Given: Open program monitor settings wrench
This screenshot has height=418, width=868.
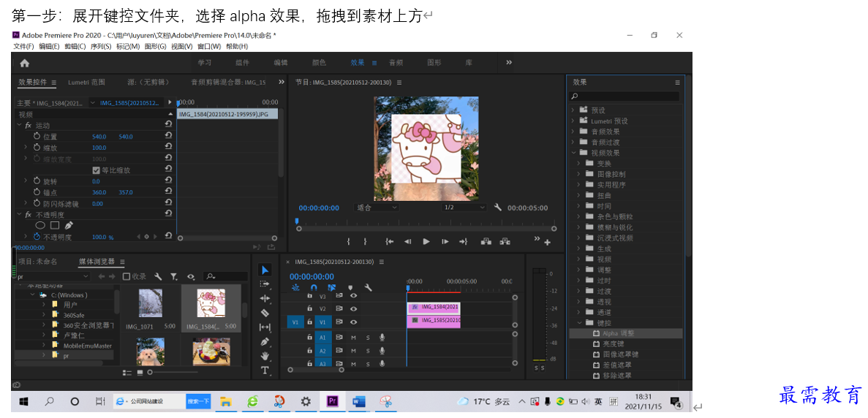Looking at the screenshot, I should (x=498, y=208).
